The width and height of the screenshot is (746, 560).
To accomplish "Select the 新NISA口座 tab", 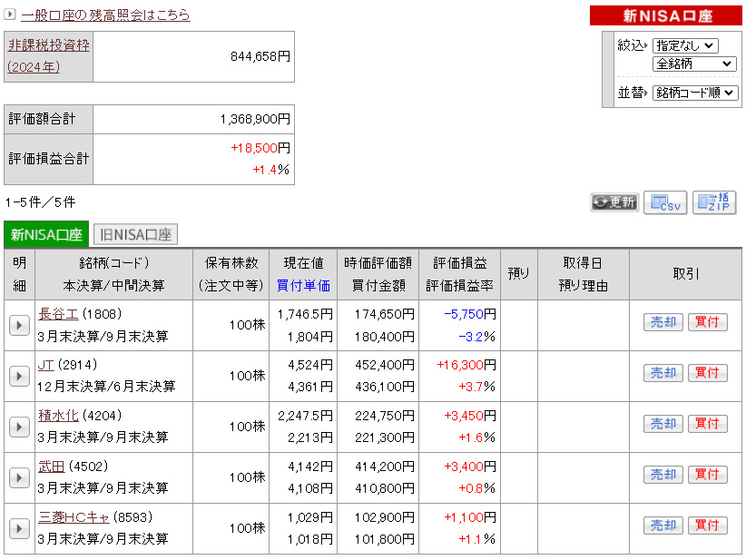I will pyautogui.click(x=46, y=235).
